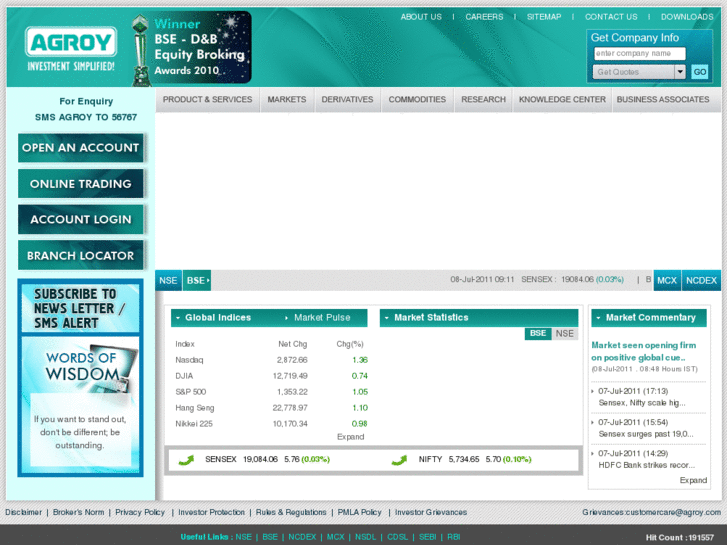Open the Privacy Policy link
The image size is (727, 545).
[x=140, y=512]
